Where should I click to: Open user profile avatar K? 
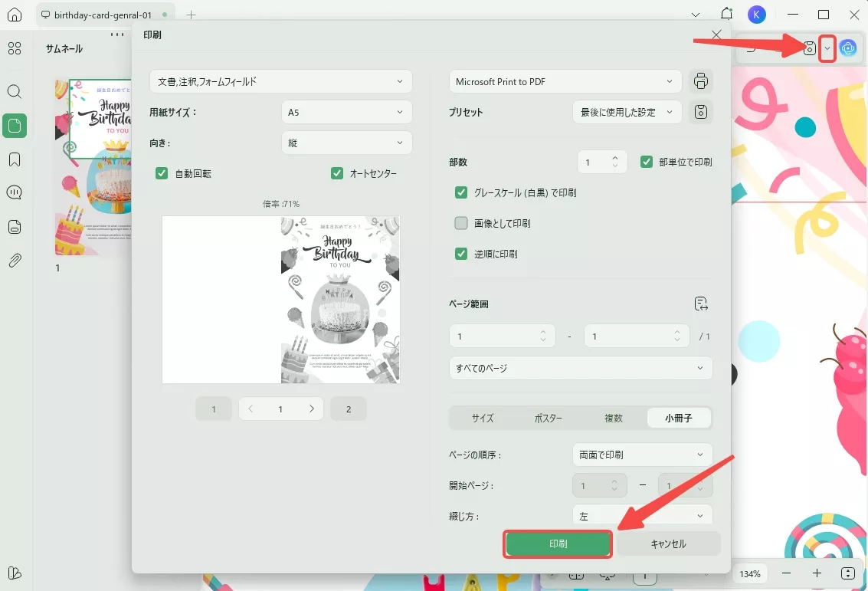[x=757, y=15]
